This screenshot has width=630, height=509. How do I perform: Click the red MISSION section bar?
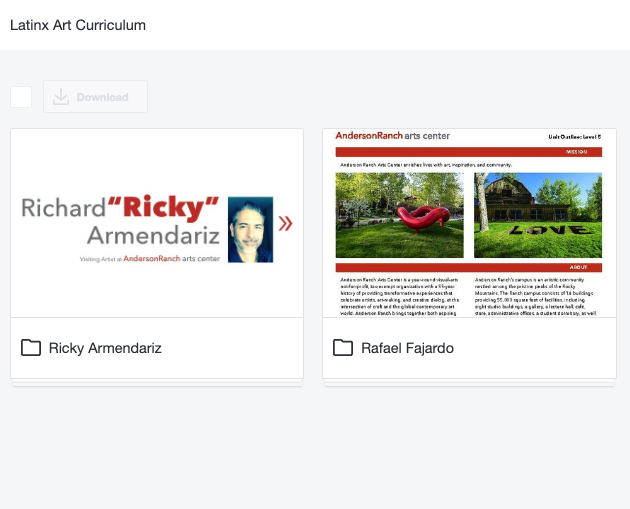click(469, 152)
